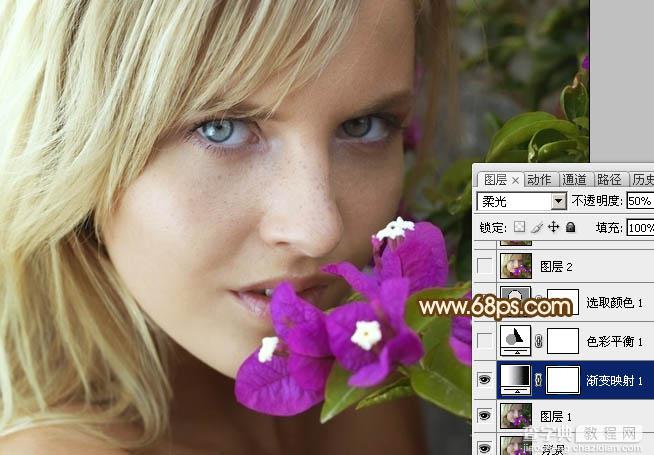Show the 图层 2 layer visibility
654x455 pixels.
click(484, 266)
